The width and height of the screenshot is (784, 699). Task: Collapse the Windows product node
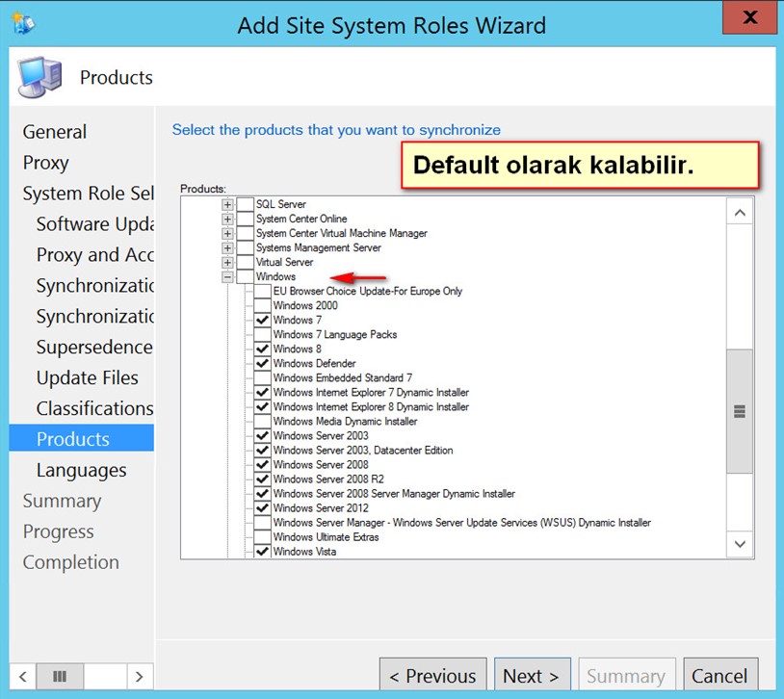click(x=227, y=277)
